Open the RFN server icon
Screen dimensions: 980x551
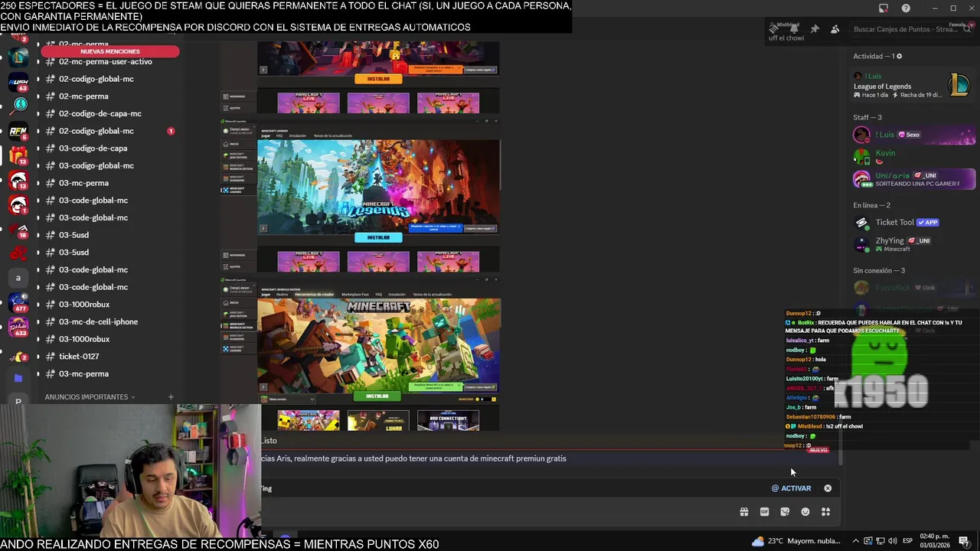coord(18,132)
